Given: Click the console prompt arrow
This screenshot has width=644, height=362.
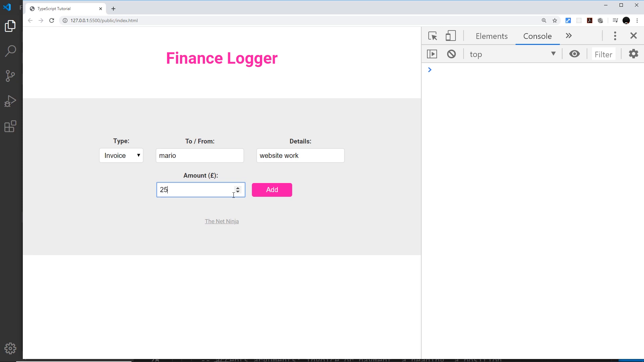Looking at the screenshot, I should pyautogui.click(x=430, y=70).
